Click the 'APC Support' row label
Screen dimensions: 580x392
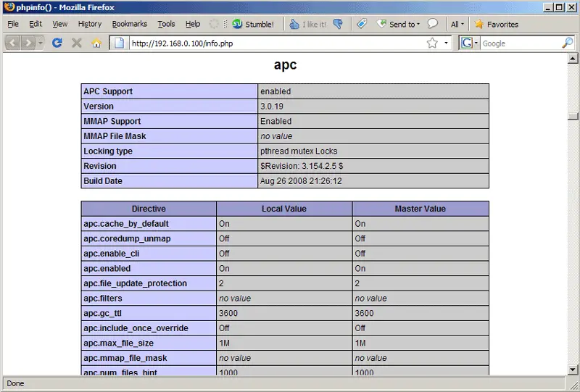pos(108,91)
